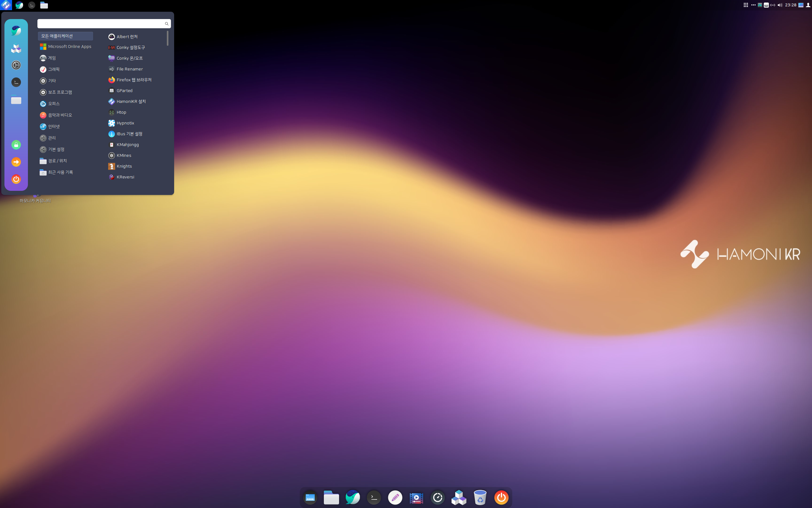Open the show-desktop icon in the dock
The height and width of the screenshot is (508, 812).
tap(310, 498)
